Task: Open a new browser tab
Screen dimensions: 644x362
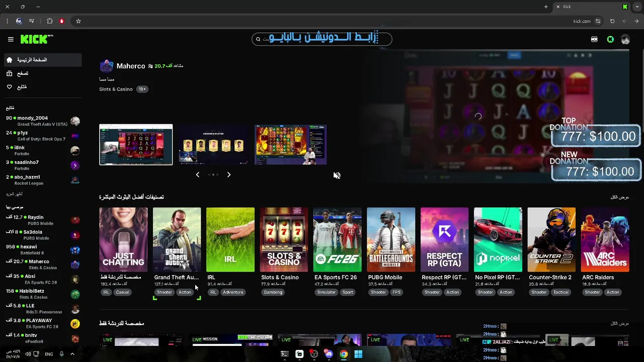Action: click(x=546, y=7)
